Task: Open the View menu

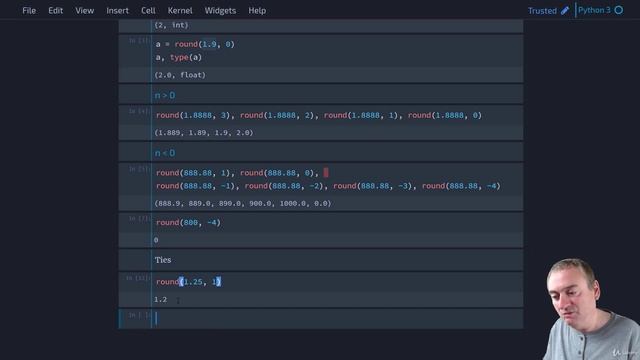Action: [x=84, y=11]
